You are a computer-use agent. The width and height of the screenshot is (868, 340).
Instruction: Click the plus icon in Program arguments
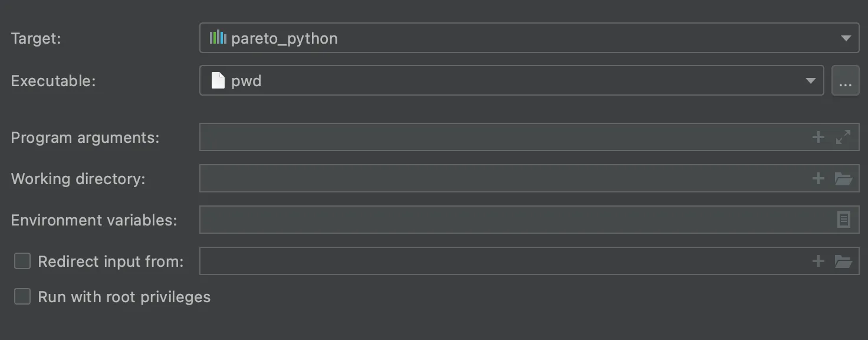pos(818,138)
